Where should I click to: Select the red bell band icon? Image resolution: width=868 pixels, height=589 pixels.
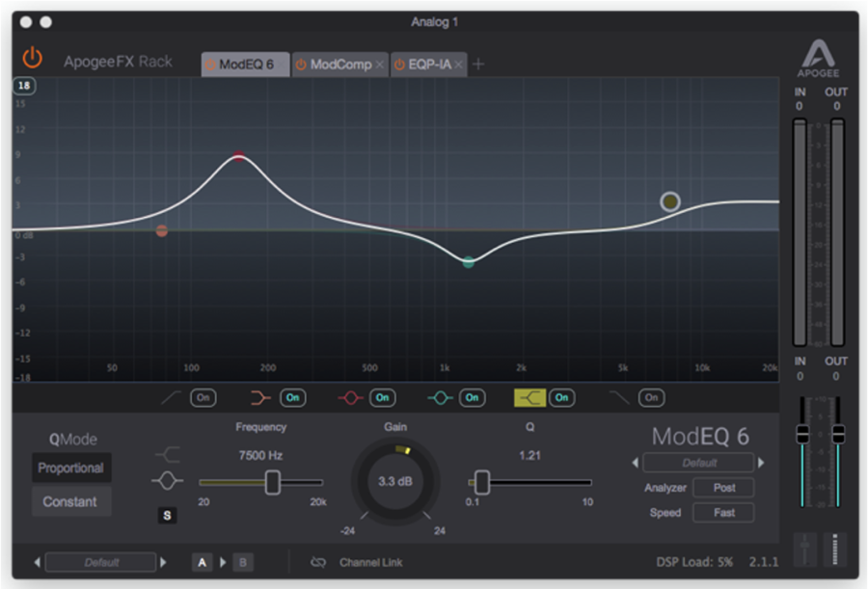350,397
